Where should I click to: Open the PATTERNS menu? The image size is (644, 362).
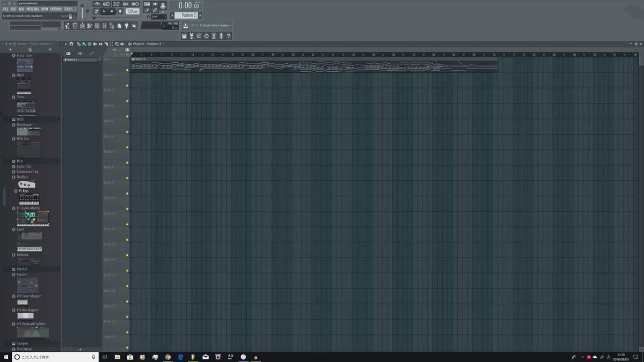coord(33,9)
